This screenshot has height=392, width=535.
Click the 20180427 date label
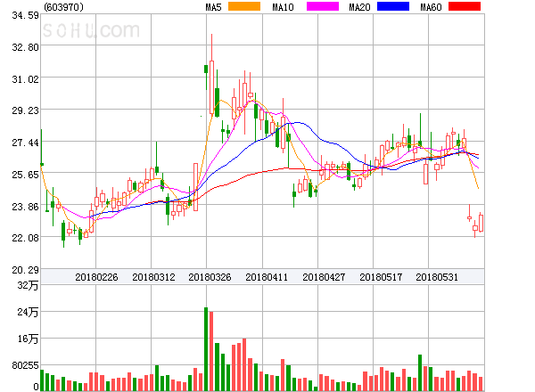(324, 277)
